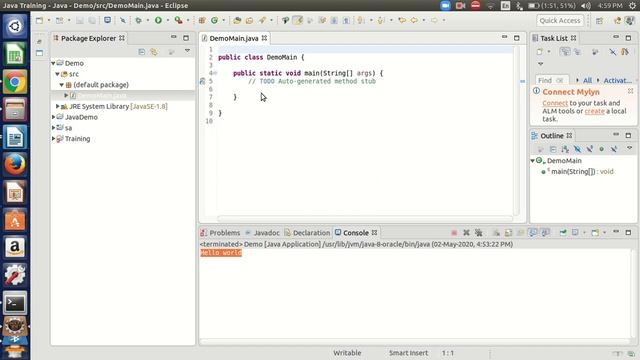The width and height of the screenshot is (640, 360).
Task: Click the Debug bug icon in toolbar
Action: click(138, 20)
